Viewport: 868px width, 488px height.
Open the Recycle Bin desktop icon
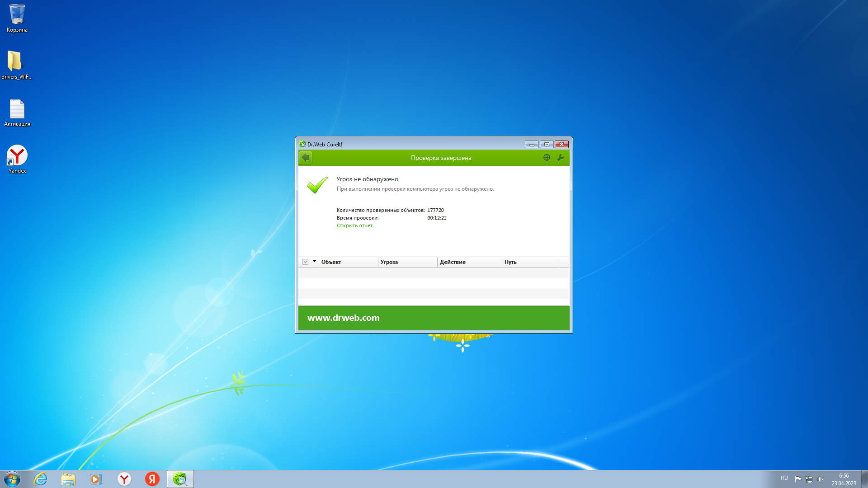17,18
